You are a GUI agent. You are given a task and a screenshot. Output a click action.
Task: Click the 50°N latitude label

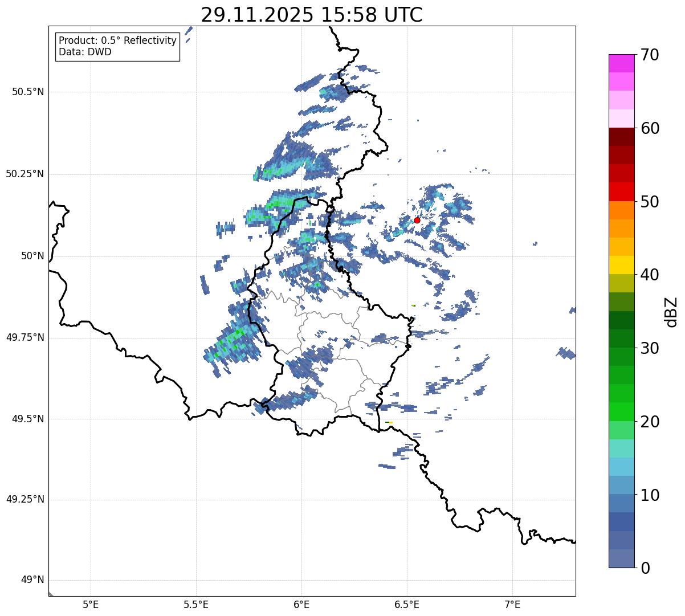32,256
